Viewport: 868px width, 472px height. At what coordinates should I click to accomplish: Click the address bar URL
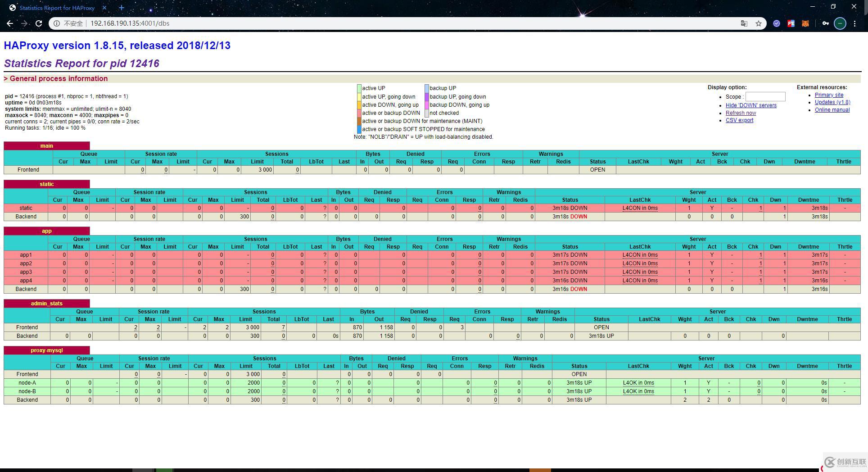[130, 23]
